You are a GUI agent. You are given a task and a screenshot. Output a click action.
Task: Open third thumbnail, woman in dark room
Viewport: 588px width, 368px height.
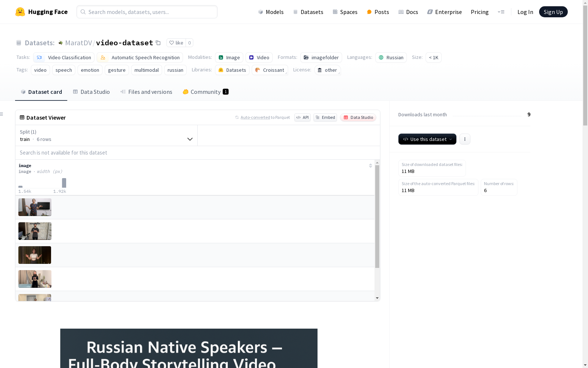coord(35,255)
